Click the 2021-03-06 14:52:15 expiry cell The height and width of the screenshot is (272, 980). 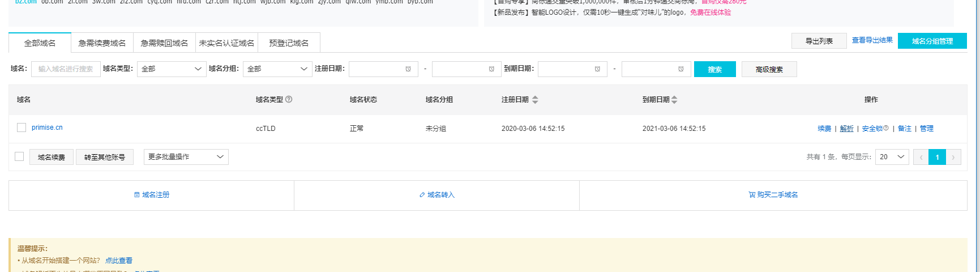(674, 129)
